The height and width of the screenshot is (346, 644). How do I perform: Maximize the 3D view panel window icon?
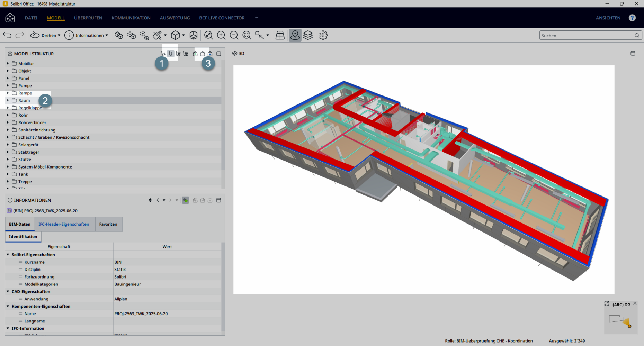click(x=633, y=53)
